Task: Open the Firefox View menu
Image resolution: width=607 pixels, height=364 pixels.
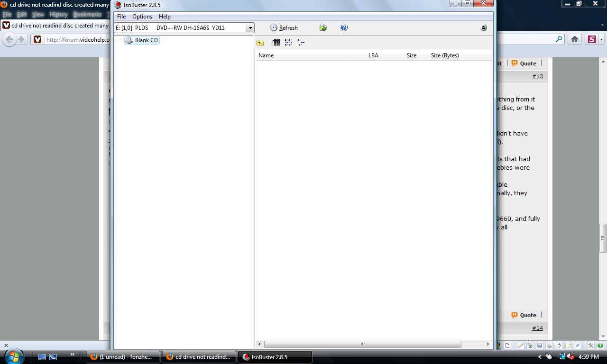Action: pos(37,15)
